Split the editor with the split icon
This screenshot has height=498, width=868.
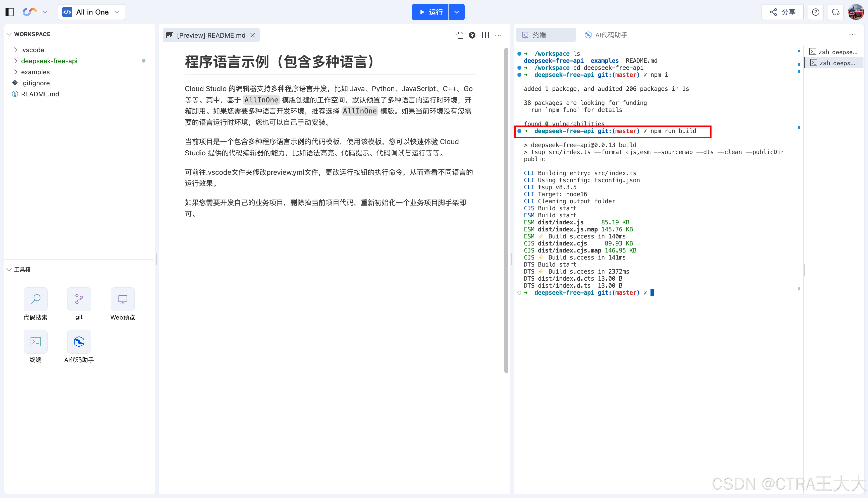coord(485,35)
